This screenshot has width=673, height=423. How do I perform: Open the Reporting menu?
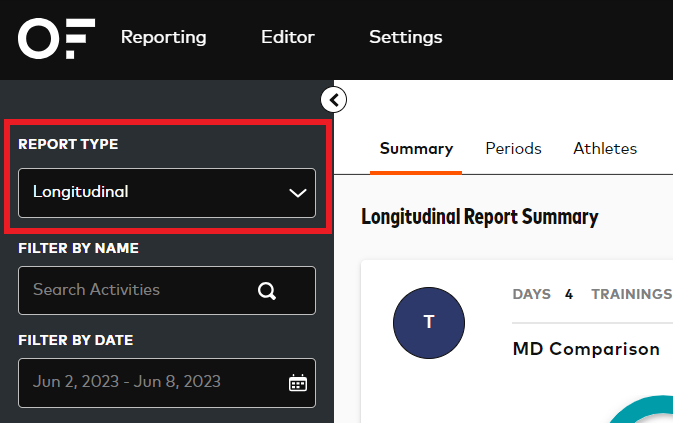click(x=164, y=37)
